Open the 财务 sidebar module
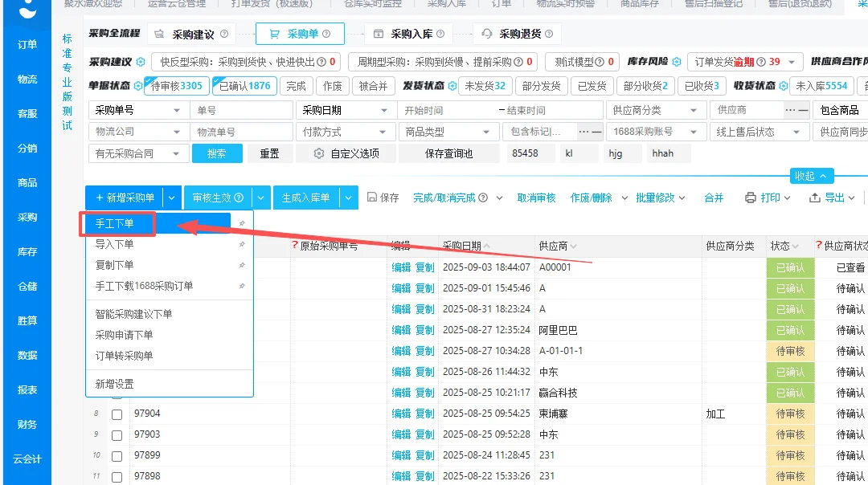 tap(27, 425)
